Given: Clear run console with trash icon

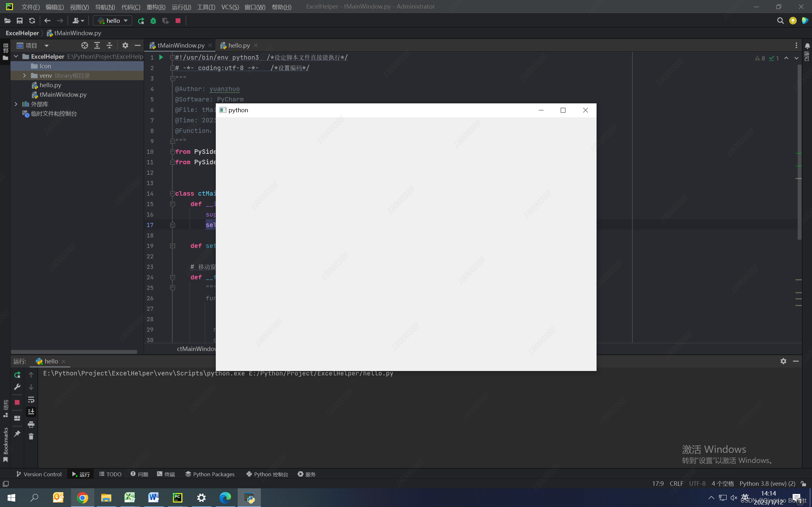Looking at the screenshot, I should pyautogui.click(x=31, y=437).
